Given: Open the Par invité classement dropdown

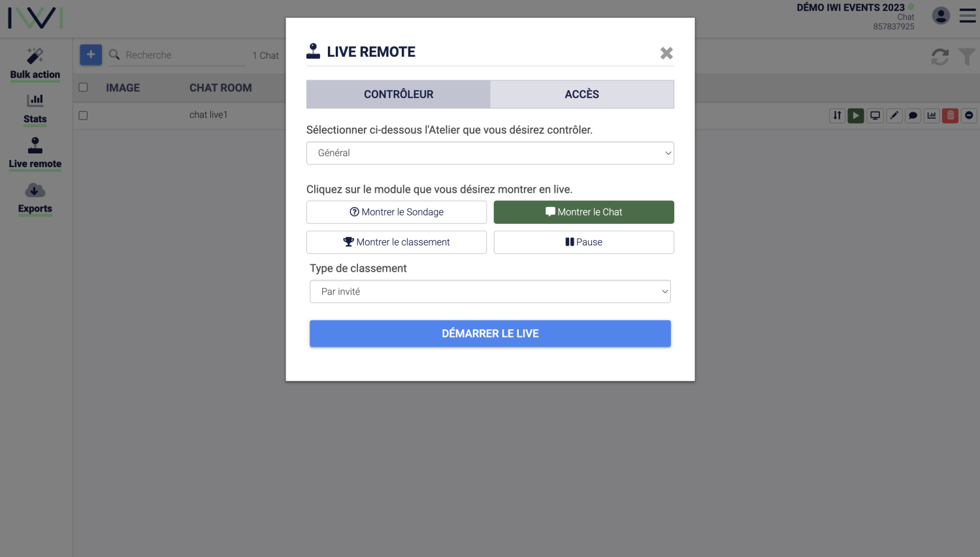Looking at the screenshot, I should [x=490, y=292].
